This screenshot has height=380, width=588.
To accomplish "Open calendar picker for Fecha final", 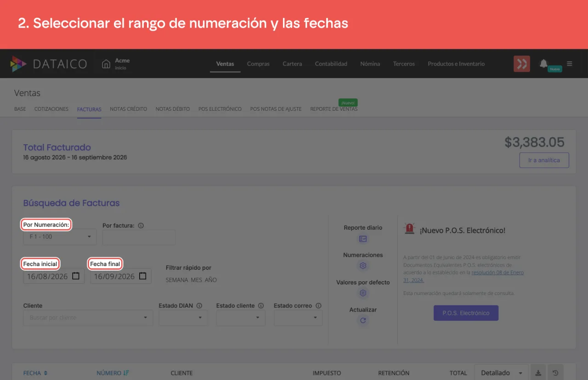I will [x=143, y=276].
